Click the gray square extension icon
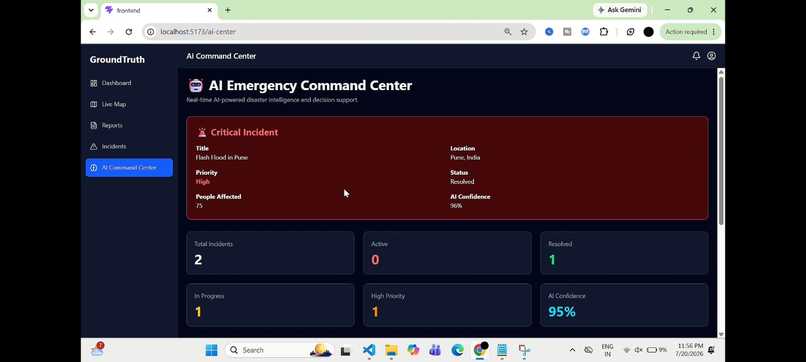 567,32
